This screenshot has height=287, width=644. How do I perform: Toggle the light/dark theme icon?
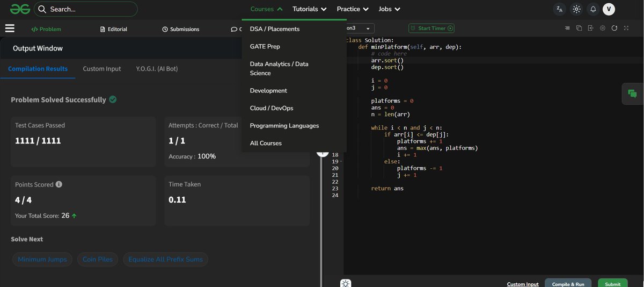tap(576, 9)
